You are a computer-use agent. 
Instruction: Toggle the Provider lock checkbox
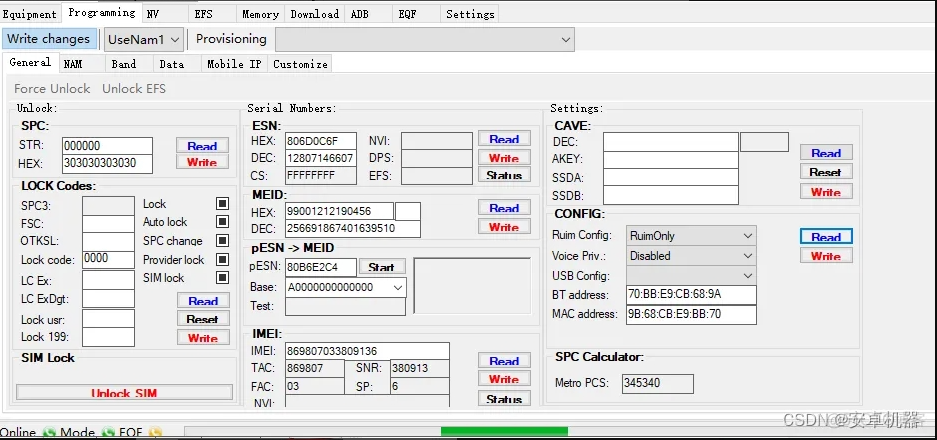click(x=222, y=259)
